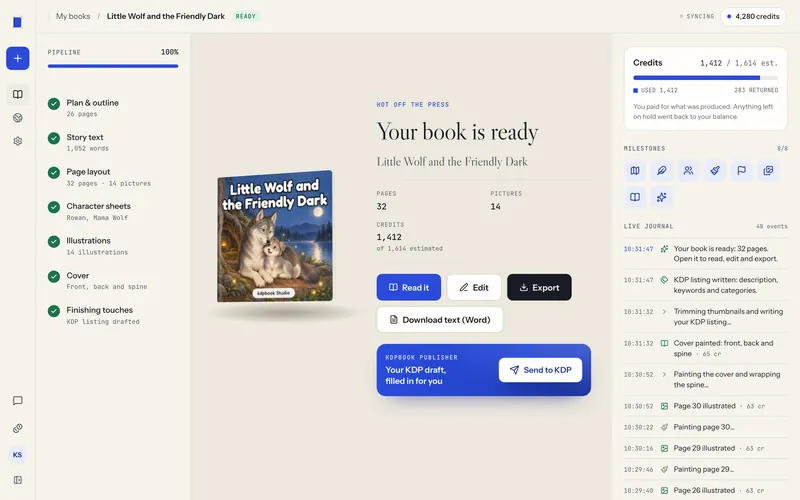Click the 48 events count
This screenshot has height=500, width=800.
[x=771, y=227]
